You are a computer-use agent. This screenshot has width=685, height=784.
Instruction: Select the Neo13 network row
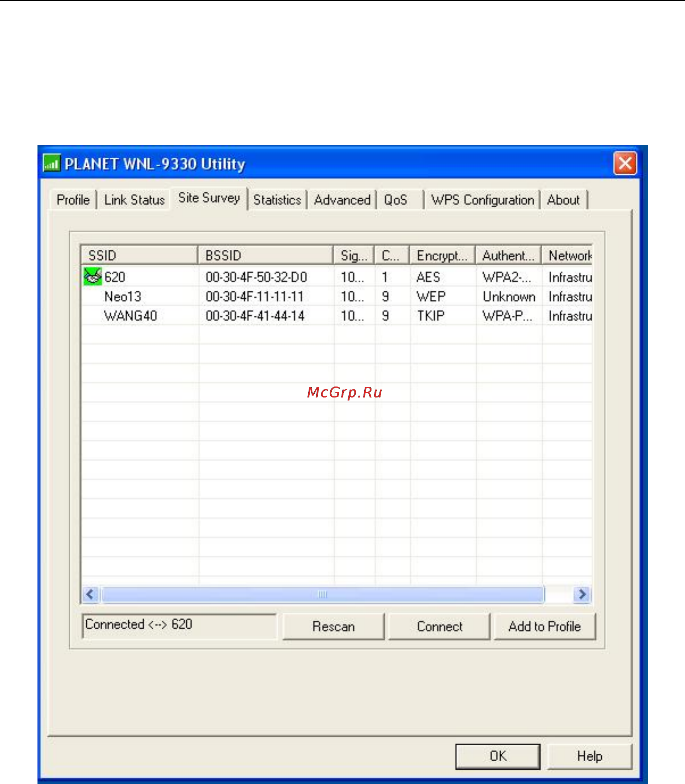(336, 296)
